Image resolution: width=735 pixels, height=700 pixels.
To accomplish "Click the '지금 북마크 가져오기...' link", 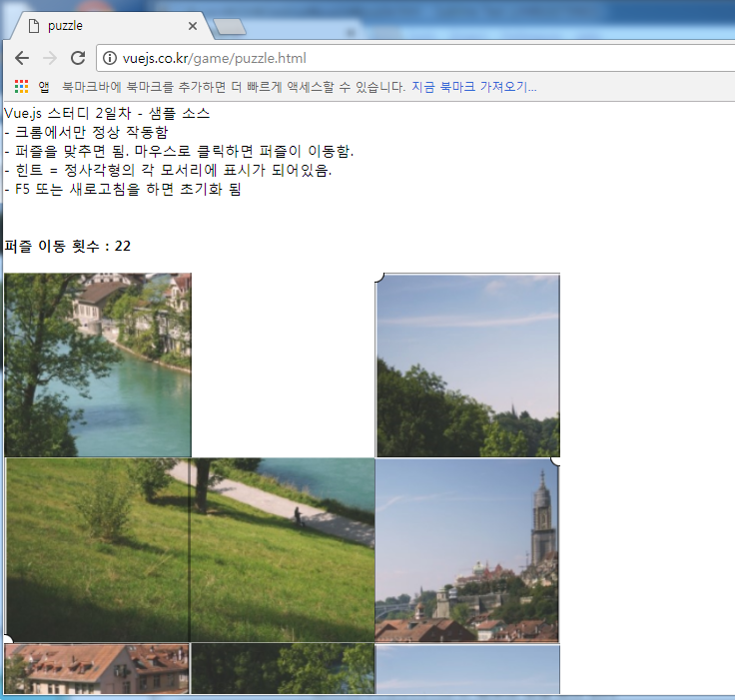I will tap(474, 87).
